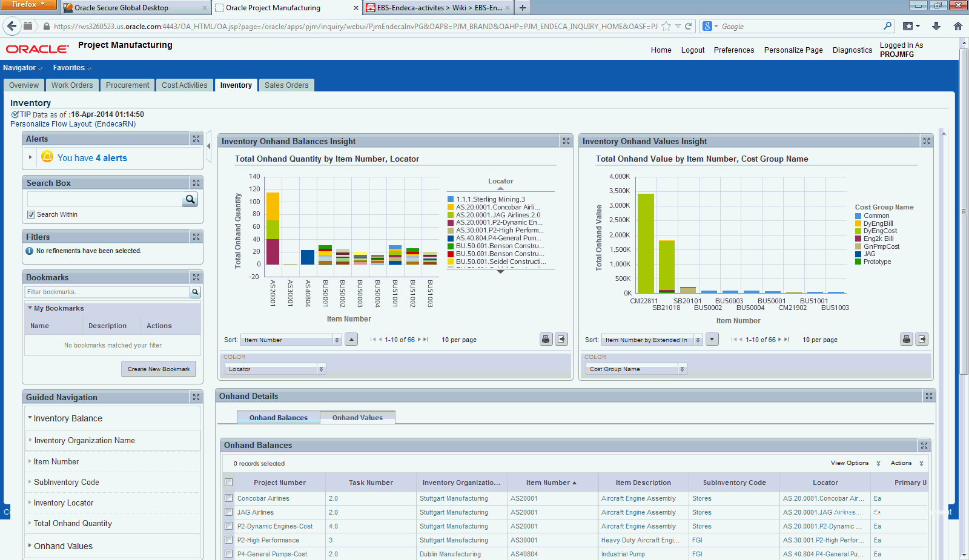Open the Personalize Page link
Screen dimensions: 969x560
click(x=793, y=50)
